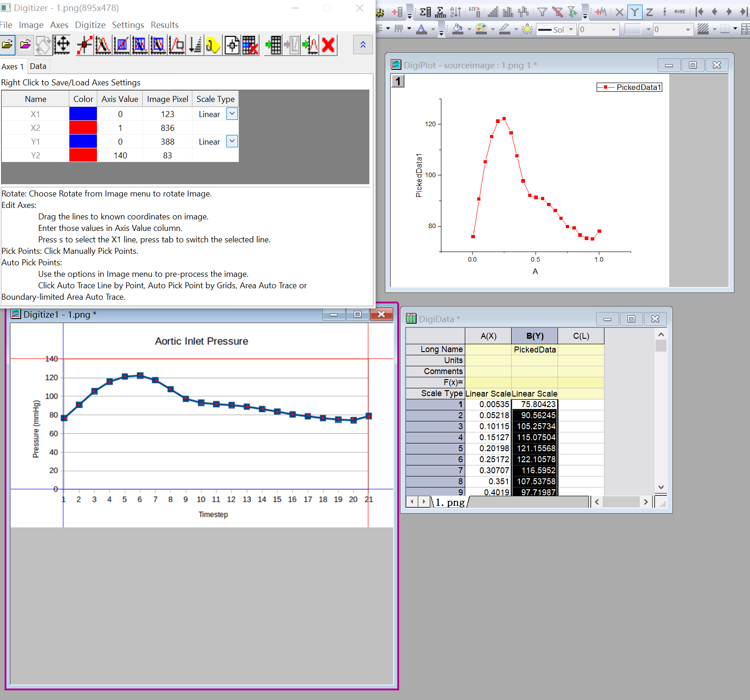Click the yellow light bulb icon
750x700 pixels.
pyautogui.click(x=527, y=29)
